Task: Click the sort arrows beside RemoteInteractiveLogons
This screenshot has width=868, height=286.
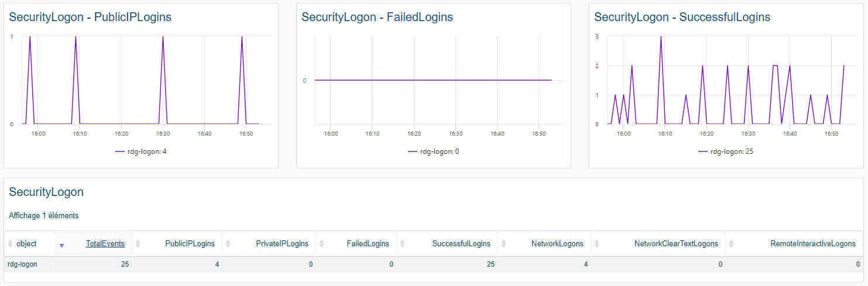Action: point(731,244)
